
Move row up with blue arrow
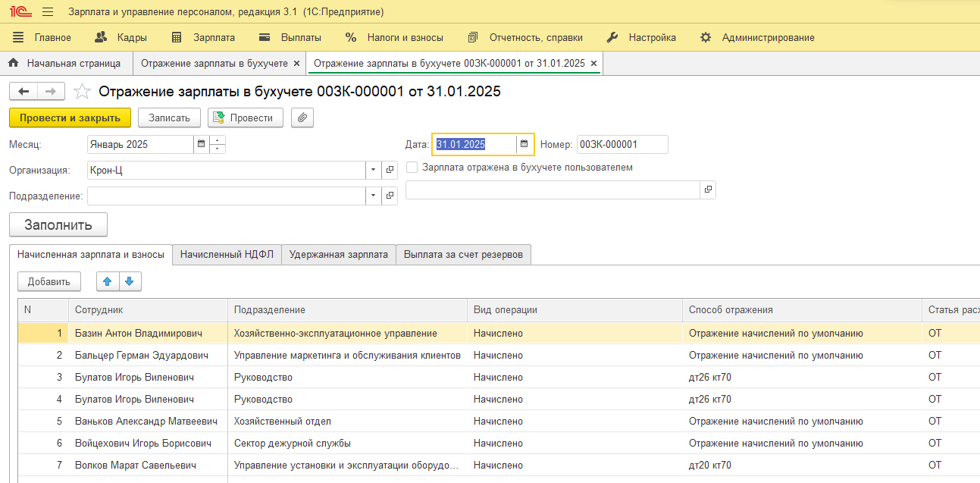coord(107,281)
